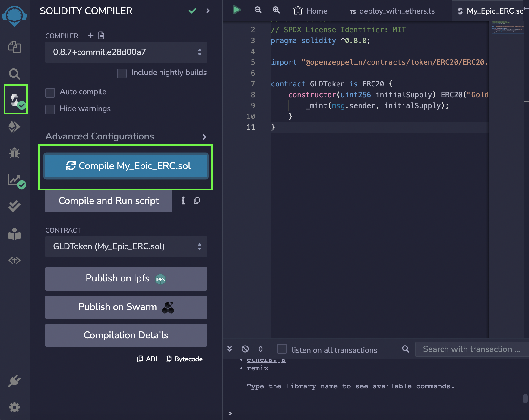This screenshot has width=529, height=420.
Task: Open the search in files icon
Action: coord(14,74)
